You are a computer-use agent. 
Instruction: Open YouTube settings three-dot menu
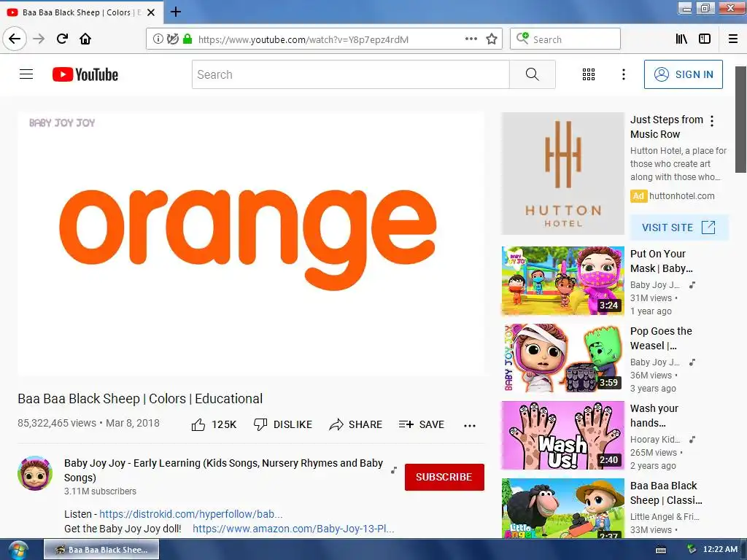click(x=624, y=74)
